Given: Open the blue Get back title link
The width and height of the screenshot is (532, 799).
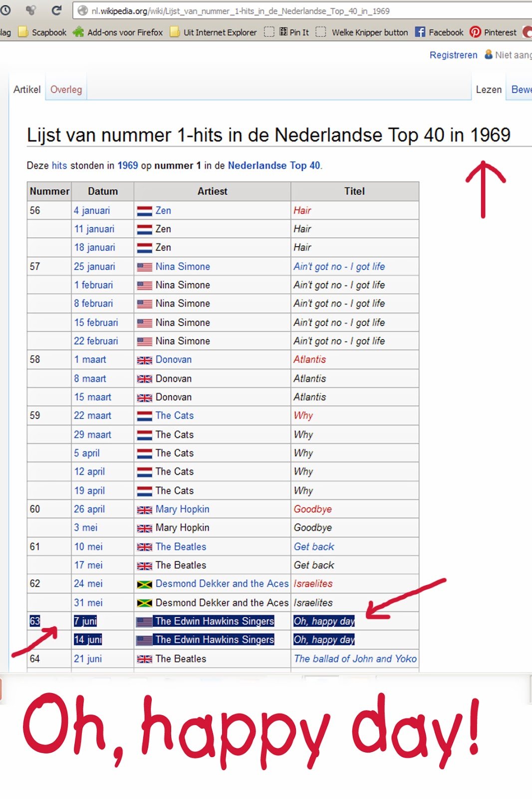Looking at the screenshot, I should [314, 547].
